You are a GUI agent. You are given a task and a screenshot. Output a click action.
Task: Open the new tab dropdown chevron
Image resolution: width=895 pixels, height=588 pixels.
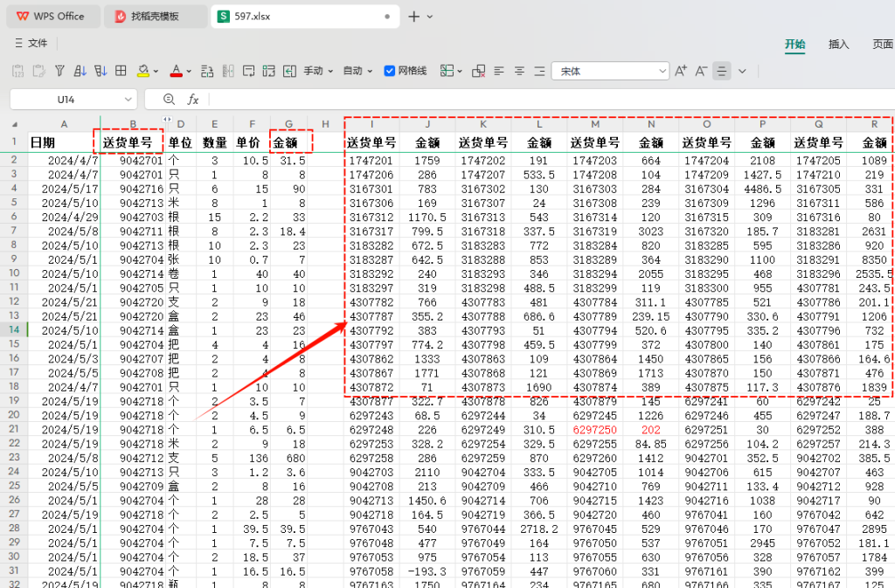point(430,17)
